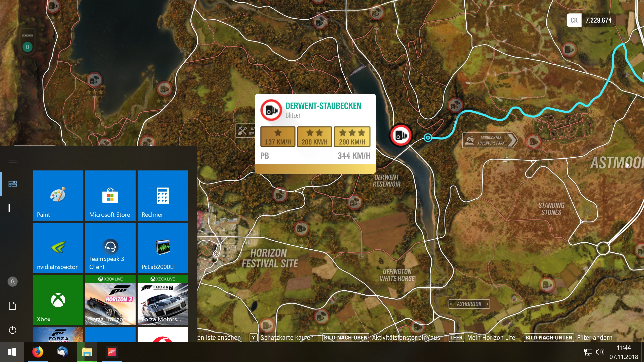Open the Rechner calculator tile
This screenshot has height=362, width=644.
(x=163, y=196)
